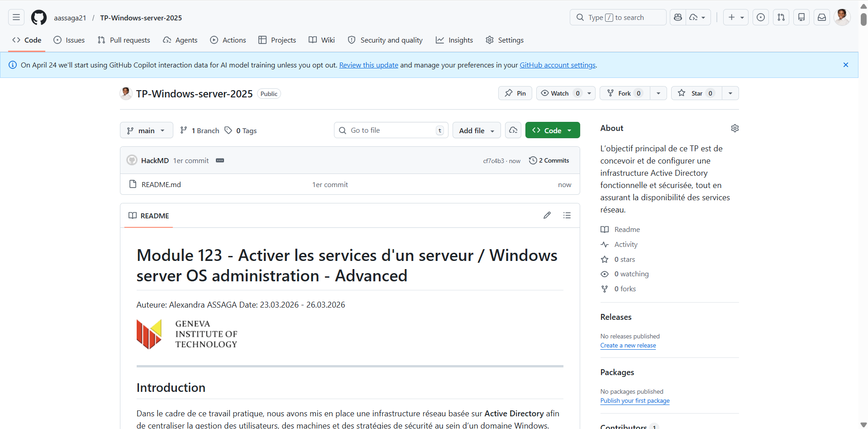Open the global navigation hamburger menu
This screenshot has width=868, height=429.
point(16,18)
